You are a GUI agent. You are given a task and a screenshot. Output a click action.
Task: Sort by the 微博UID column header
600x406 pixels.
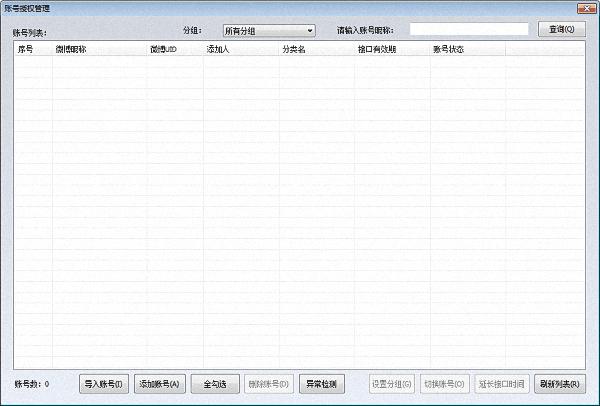[175, 49]
